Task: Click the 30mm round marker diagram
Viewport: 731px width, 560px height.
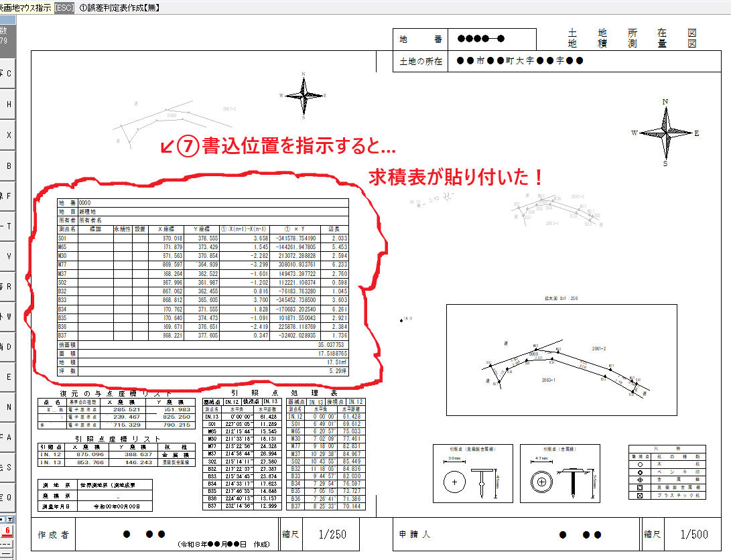Action: tap(473, 474)
